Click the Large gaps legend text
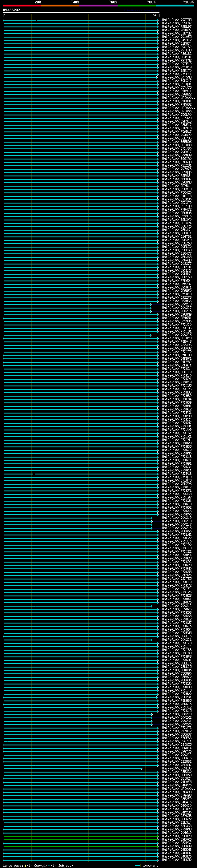Viewport: 197px width, 868px height. 38,866
